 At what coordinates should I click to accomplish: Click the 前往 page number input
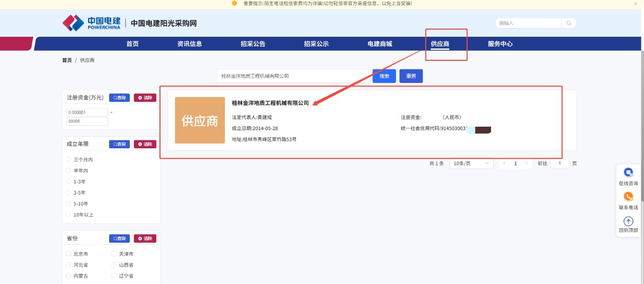coord(559,163)
